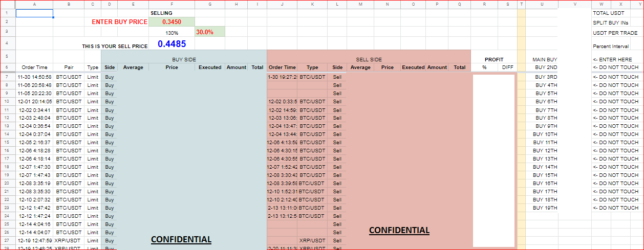The image size is (644, 250).
Task: Click the Executed heading under BUY SIDE
Action: pyautogui.click(x=210, y=67)
